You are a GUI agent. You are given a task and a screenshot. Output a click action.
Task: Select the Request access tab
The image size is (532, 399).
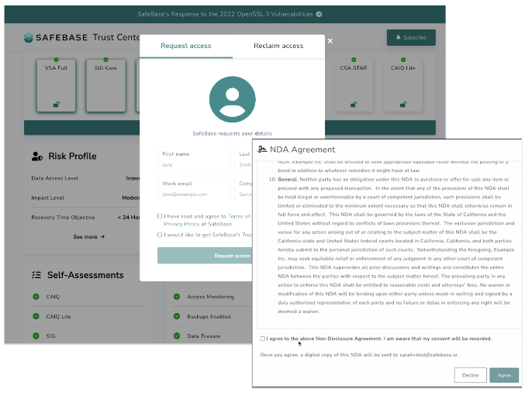point(186,46)
